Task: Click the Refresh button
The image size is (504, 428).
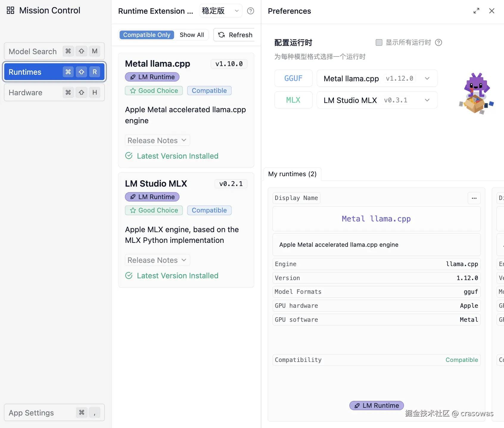Action: point(235,35)
